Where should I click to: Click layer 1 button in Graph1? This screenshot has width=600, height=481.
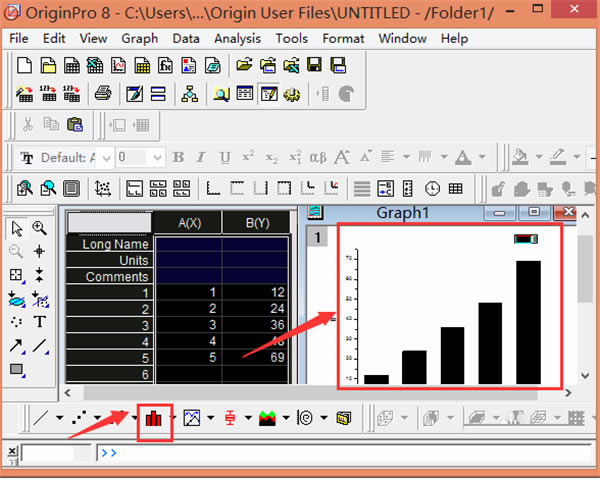(317, 238)
